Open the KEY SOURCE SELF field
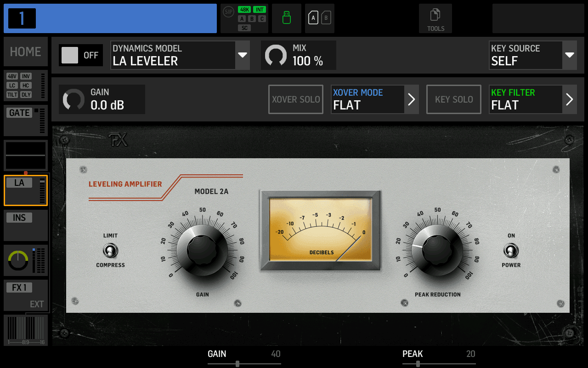This screenshot has width=588, height=368. point(526,55)
